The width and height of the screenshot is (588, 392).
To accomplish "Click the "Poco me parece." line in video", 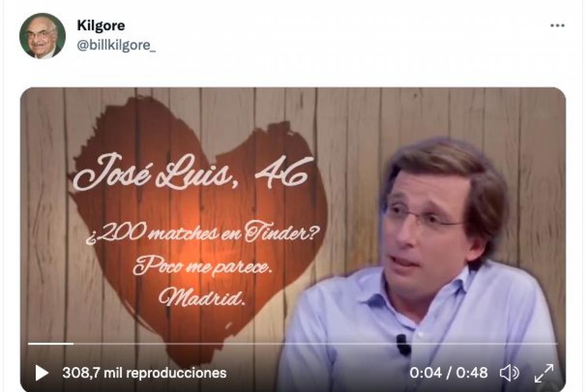I will click(202, 268).
